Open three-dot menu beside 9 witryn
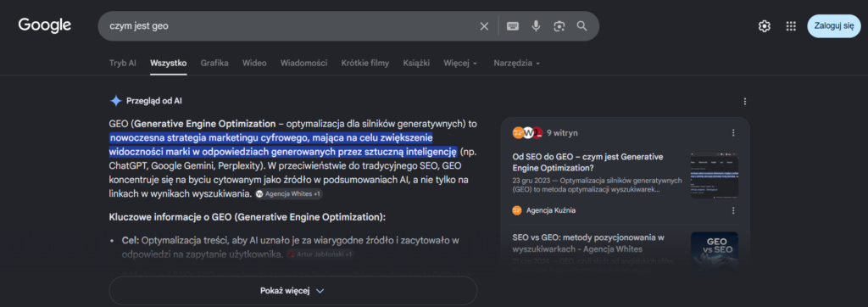This screenshot has height=307, width=868. point(733,133)
